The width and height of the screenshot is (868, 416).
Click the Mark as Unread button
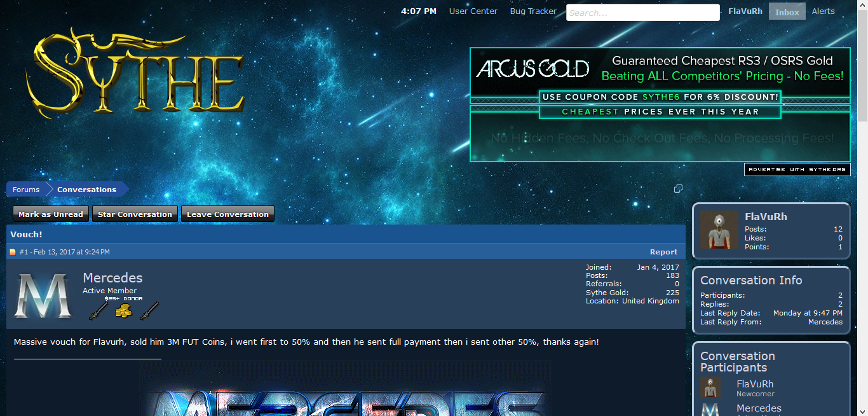pyautogui.click(x=51, y=214)
